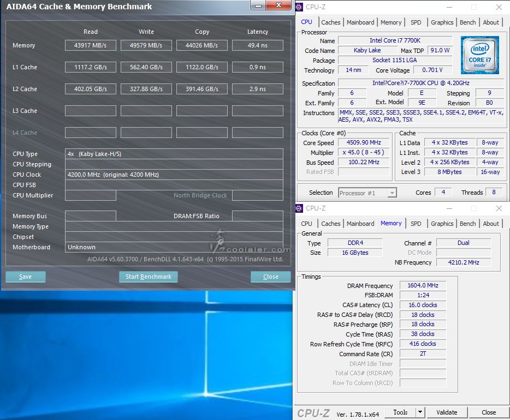This screenshot has width=510, height=420.
Task: Open About tab in upper CPU-Z
Action: (x=491, y=22)
